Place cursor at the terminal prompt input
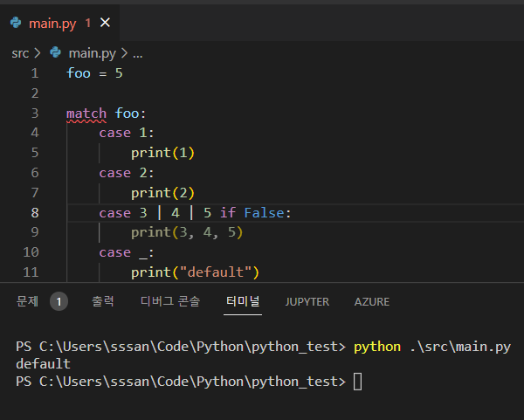The width and height of the screenshot is (524, 420). click(357, 382)
